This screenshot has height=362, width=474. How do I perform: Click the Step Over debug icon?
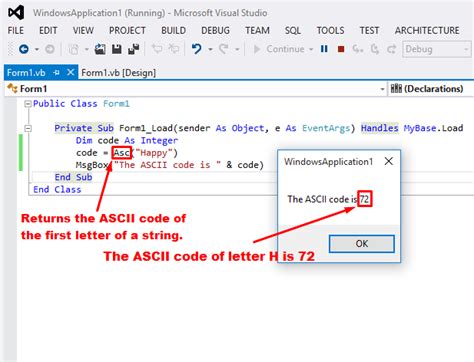[375, 49]
